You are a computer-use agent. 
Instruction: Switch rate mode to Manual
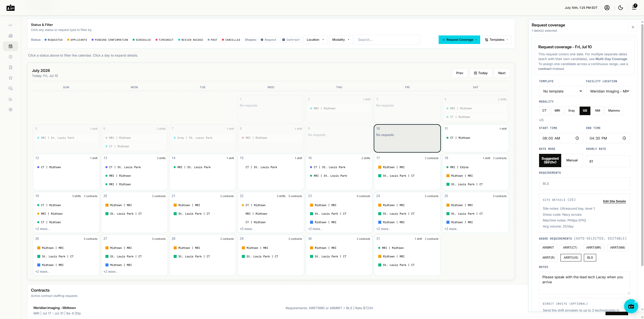point(572,160)
